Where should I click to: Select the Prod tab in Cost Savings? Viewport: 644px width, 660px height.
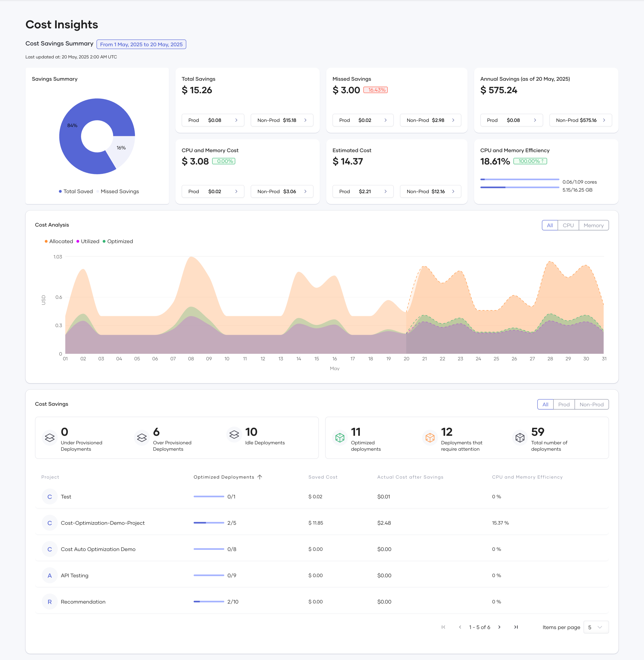tap(564, 404)
